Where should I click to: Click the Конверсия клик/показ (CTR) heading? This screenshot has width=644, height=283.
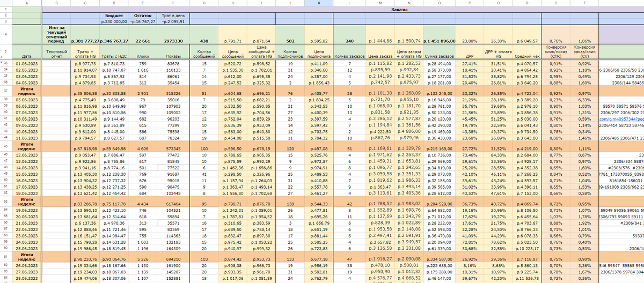tap(555, 51)
